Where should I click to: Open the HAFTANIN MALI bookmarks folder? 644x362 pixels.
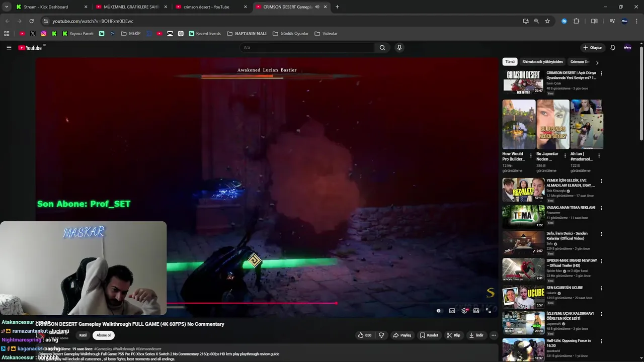pyautogui.click(x=247, y=34)
